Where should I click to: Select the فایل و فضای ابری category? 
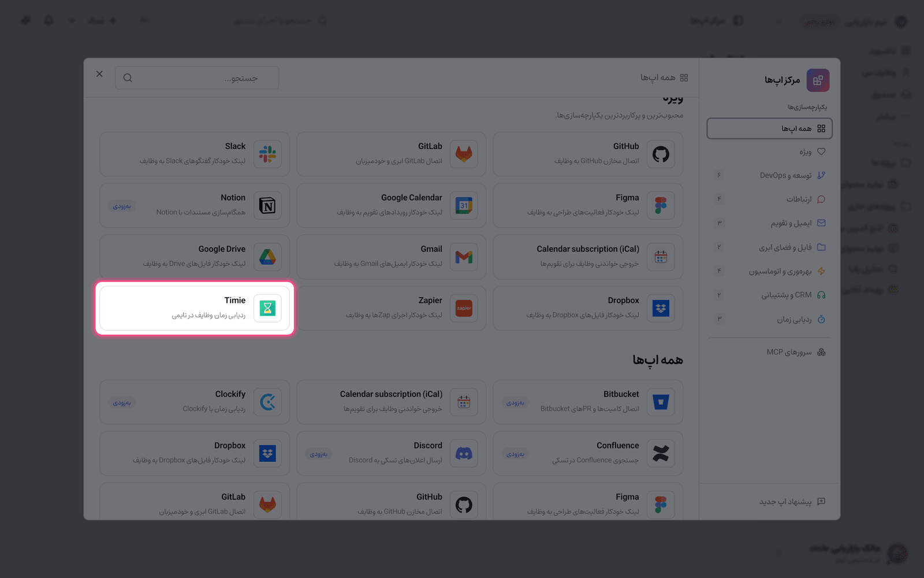[769, 247]
